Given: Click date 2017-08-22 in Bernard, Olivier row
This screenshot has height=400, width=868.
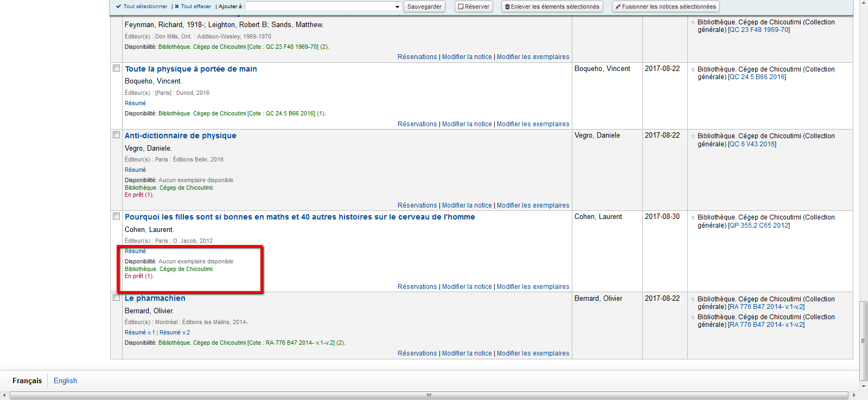Looking at the screenshot, I should [662, 299].
